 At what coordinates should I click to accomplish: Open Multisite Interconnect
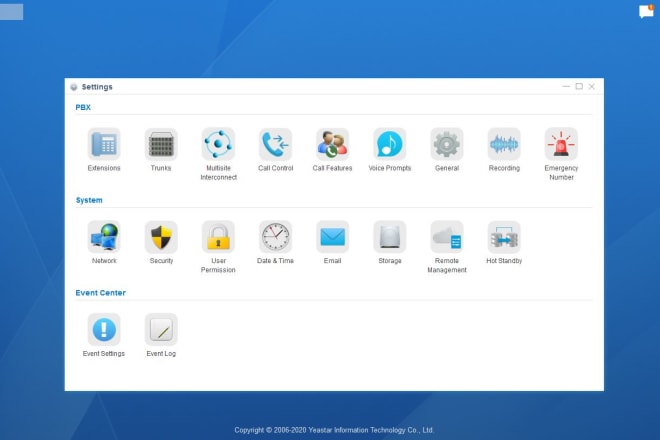218,144
